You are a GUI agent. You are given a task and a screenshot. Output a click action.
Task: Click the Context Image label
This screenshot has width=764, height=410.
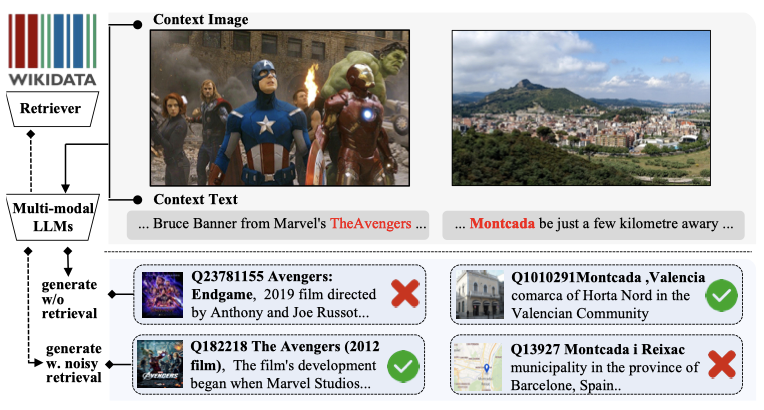[201, 20]
